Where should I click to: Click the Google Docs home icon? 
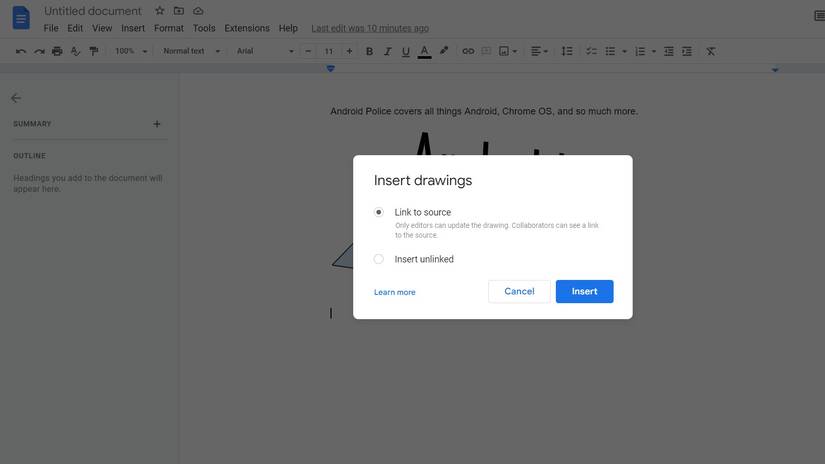[21, 17]
